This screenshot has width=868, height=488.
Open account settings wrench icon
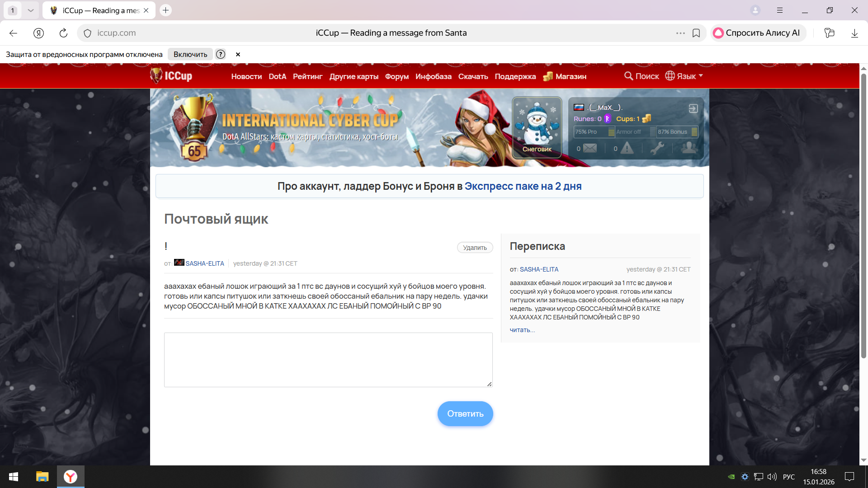(657, 148)
